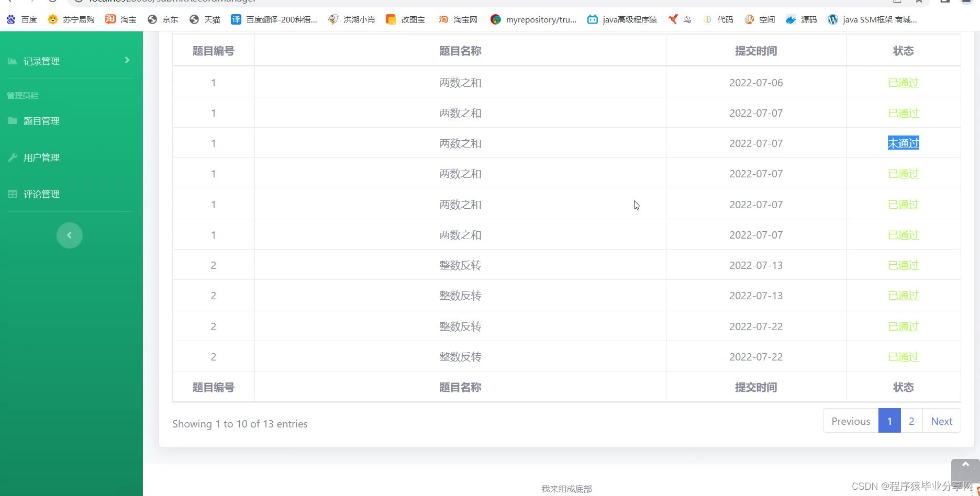
Task: Click the 用户管理 wrench icon
Action: point(13,157)
